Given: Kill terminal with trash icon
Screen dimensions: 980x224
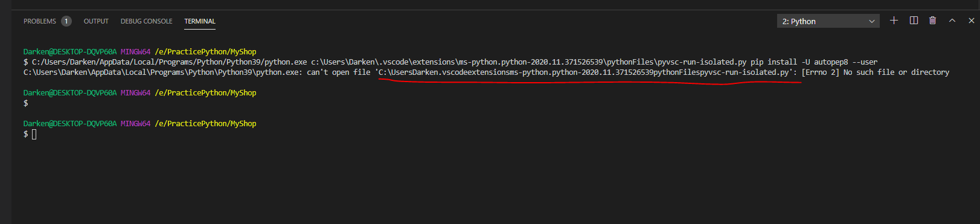Looking at the screenshot, I should (x=932, y=21).
